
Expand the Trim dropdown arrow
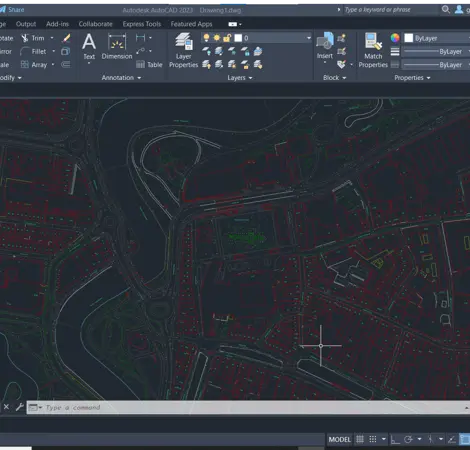tap(52, 38)
